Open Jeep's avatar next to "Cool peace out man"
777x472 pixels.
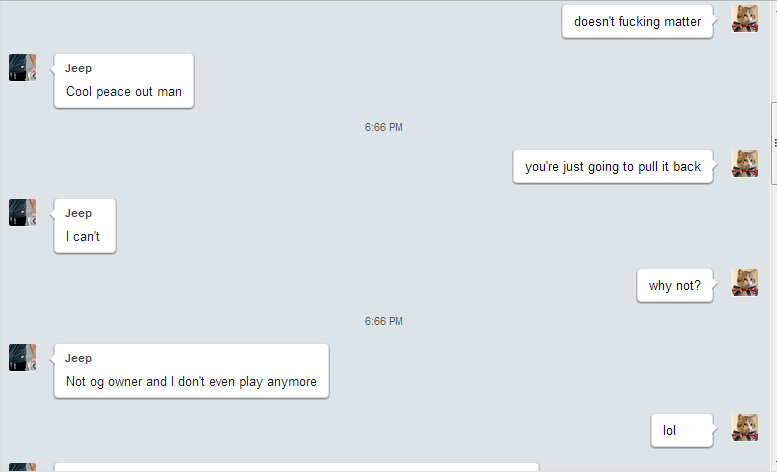[22, 68]
